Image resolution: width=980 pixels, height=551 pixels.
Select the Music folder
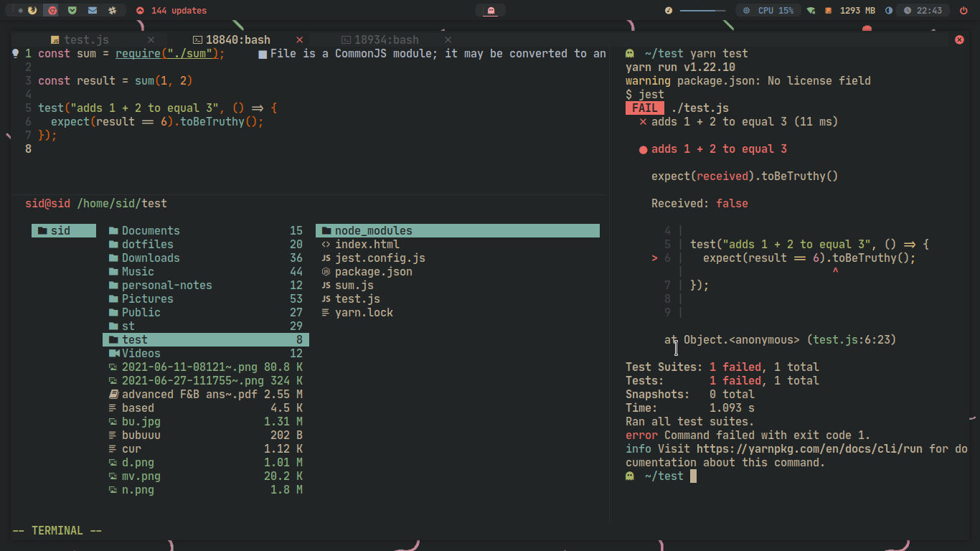pyautogui.click(x=206, y=272)
